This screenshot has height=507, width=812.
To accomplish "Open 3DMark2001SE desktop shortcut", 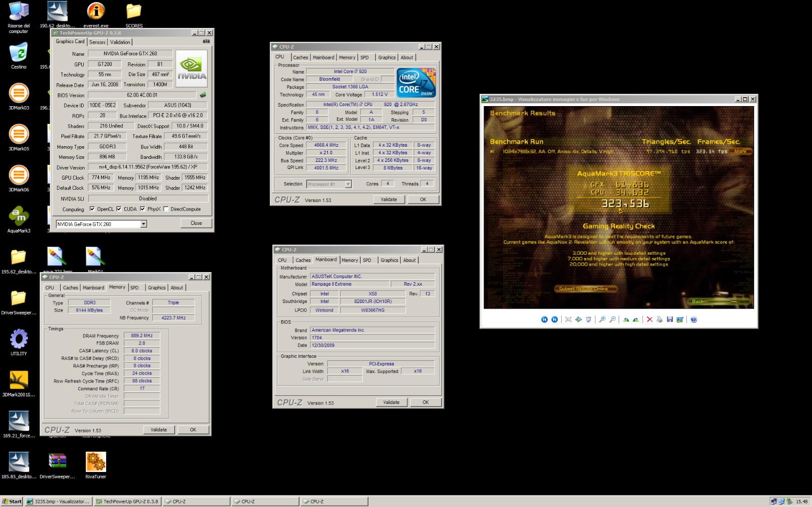I will click(x=19, y=384).
